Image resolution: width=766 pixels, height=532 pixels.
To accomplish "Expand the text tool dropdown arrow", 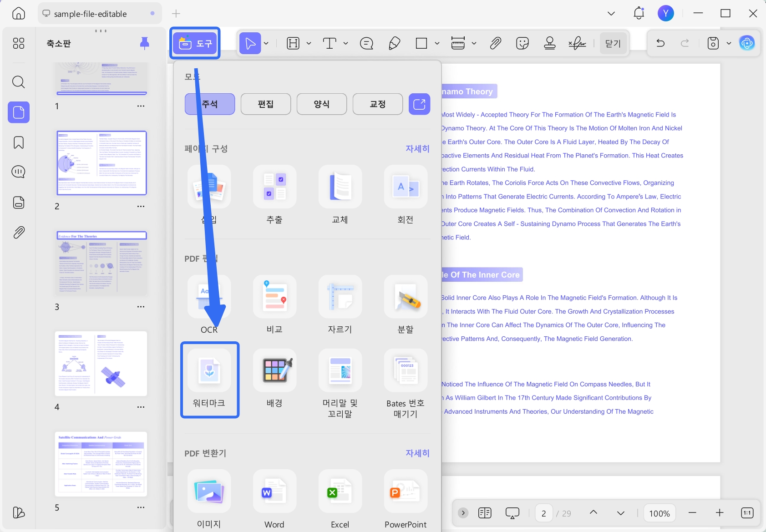I will (345, 44).
